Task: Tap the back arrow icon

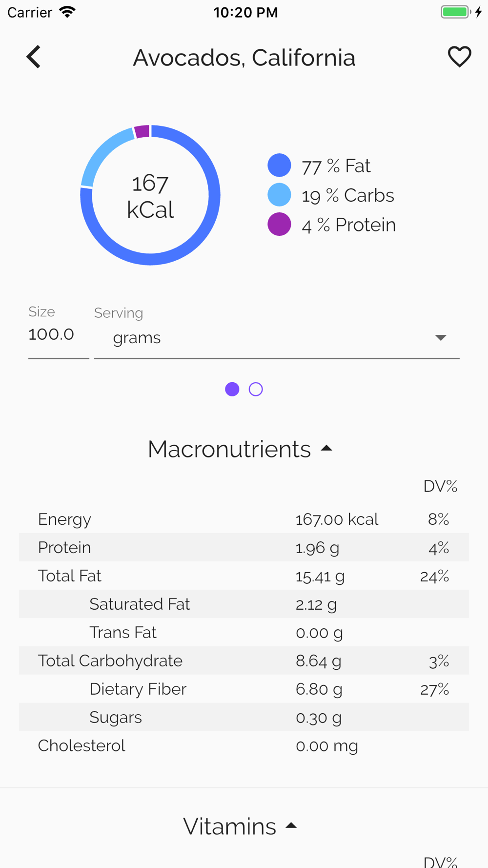Action: [x=34, y=57]
